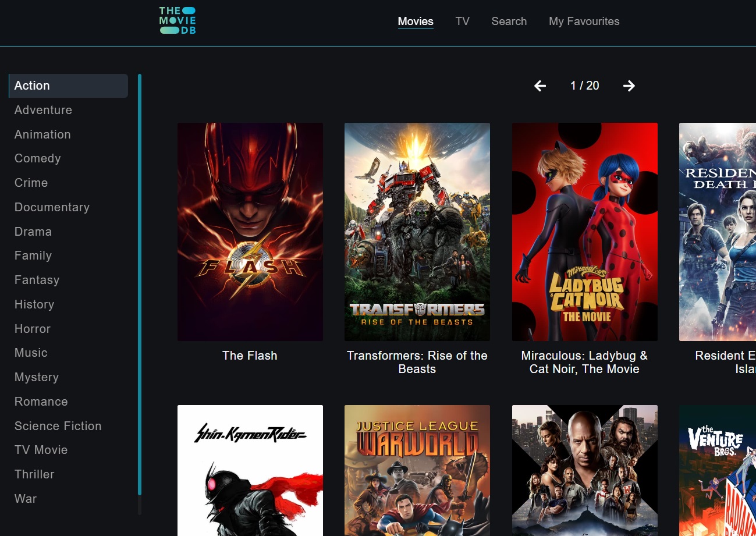Screen dimensions: 756x536
Task: Open Miraculous Ladybug & Cat Noir poster
Action: coord(585,232)
